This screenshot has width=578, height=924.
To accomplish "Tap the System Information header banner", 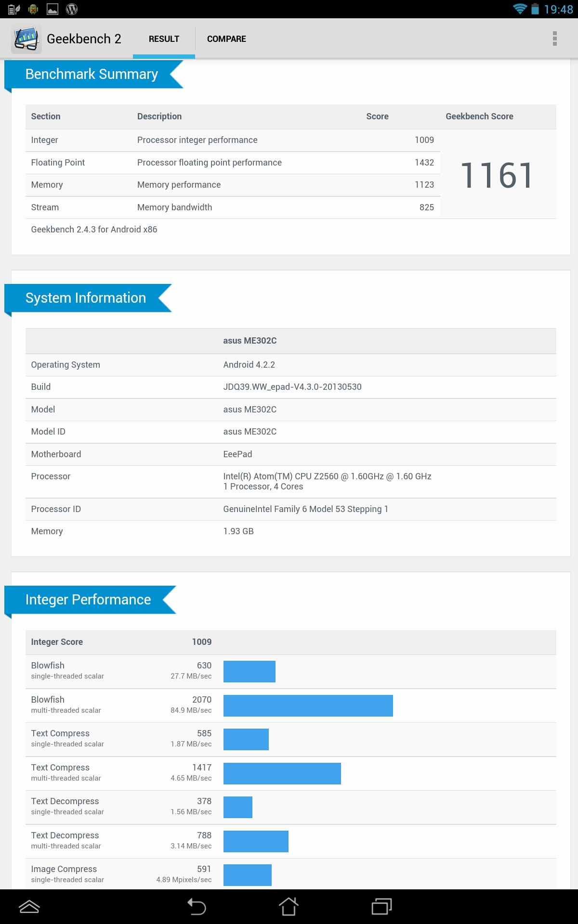I will coord(86,298).
